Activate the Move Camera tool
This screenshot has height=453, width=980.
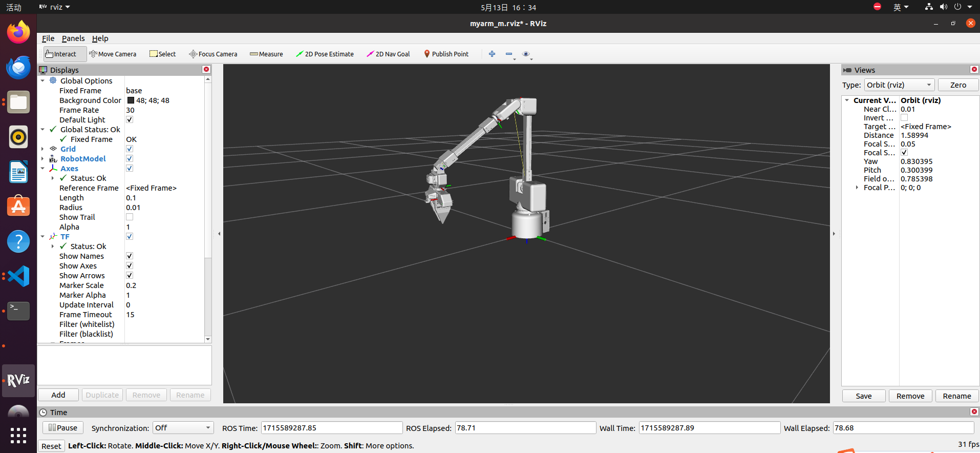(x=113, y=54)
